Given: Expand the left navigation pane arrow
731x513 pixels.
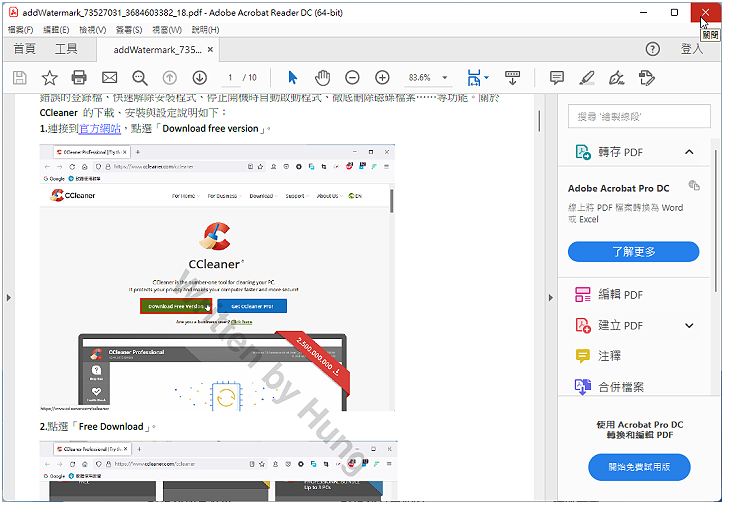Looking at the screenshot, I should (8, 297).
